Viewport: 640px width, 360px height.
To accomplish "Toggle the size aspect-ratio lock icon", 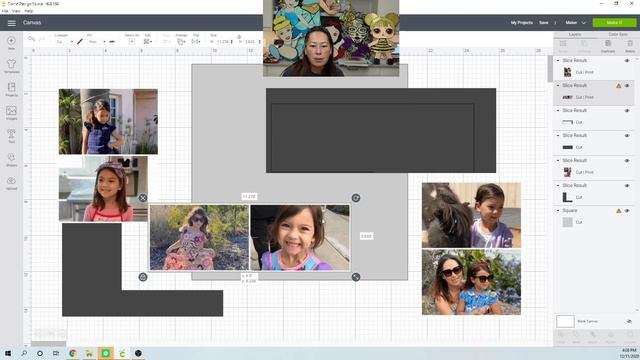I will (239, 37).
